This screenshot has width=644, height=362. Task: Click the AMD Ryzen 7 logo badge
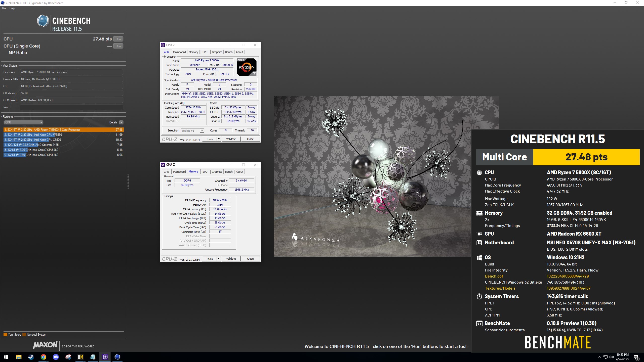pyautogui.click(x=247, y=67)
